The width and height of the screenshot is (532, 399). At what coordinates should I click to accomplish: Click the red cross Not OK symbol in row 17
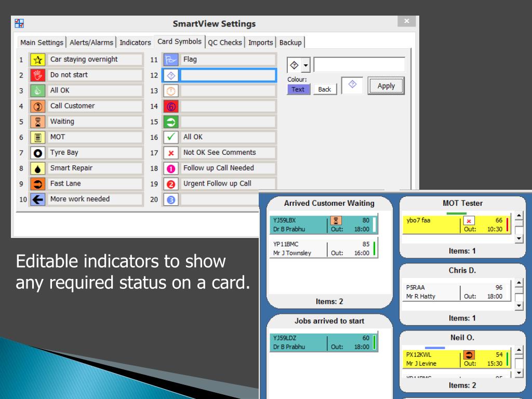171,153
